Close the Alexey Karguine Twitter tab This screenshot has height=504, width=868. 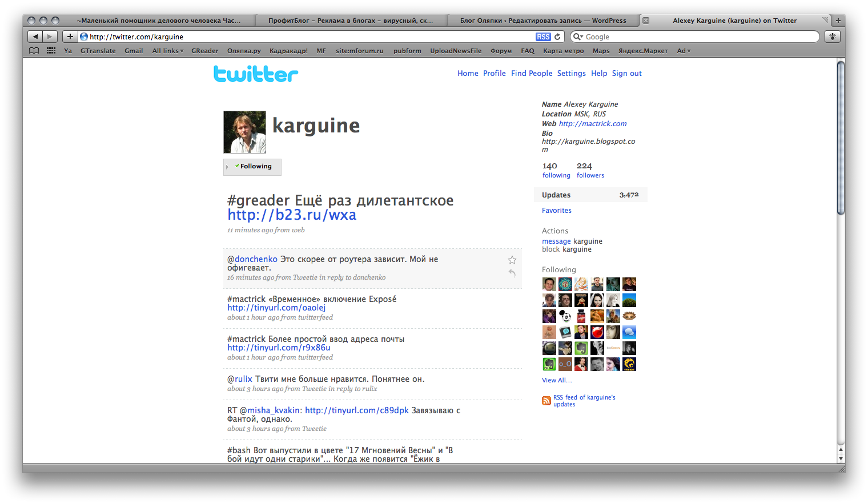646,21
